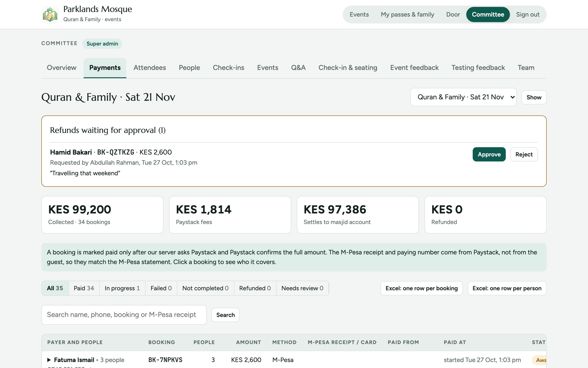The image size is (588, 368).
Task: View the Event feedback tab
Action: [x=414, y=68]
